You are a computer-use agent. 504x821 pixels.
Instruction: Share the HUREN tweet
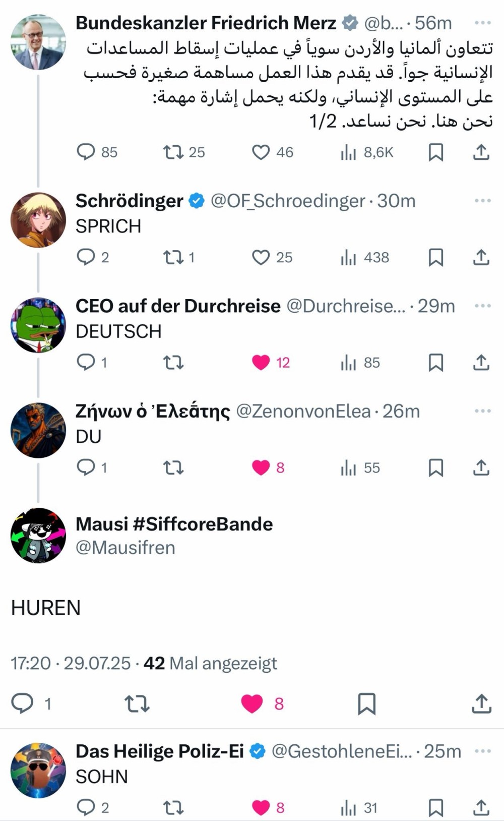tap(481, 703)
